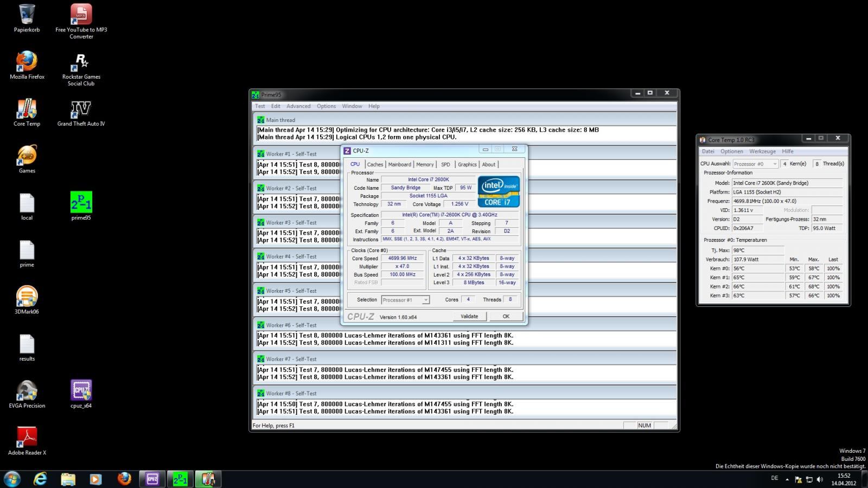Switch to the About tab in CPU-Z
Viewport: 868px width, 488px height.
[x=489, y=164]
